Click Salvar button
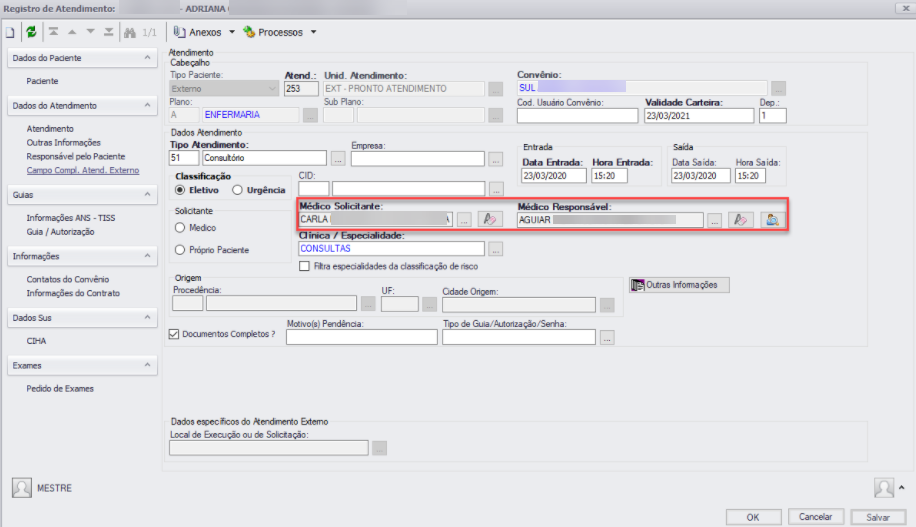916x527 pixels. [878, 517]
